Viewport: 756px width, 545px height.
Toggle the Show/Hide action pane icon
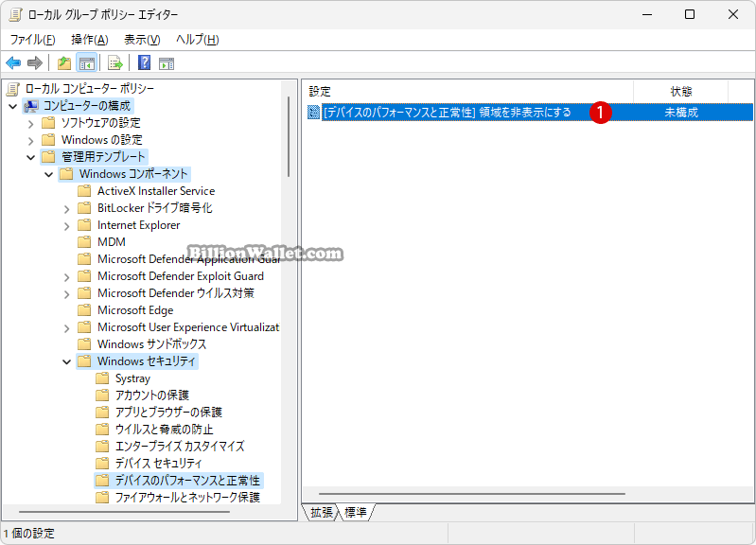coord(167,63)
